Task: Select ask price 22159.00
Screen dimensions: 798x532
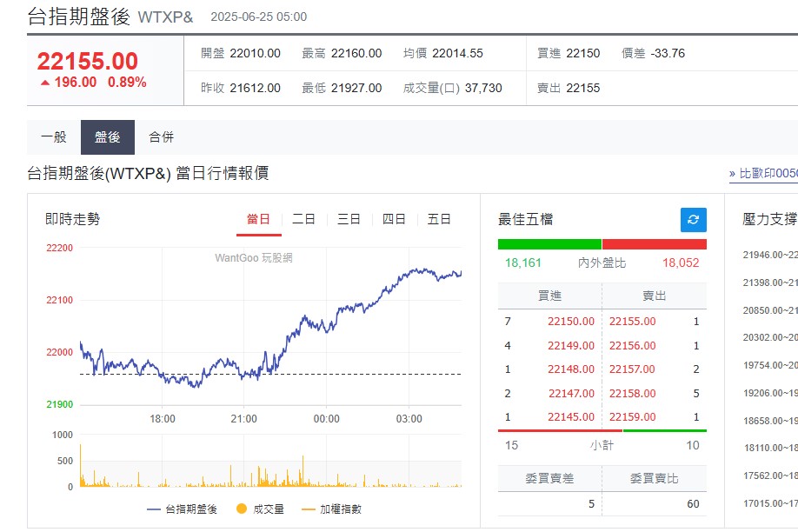Action: tap(633, 417)
